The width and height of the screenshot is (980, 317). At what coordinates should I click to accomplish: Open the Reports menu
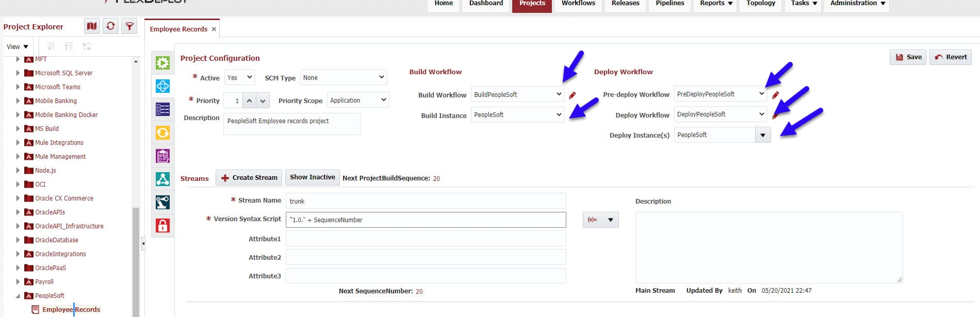point(716,4)
